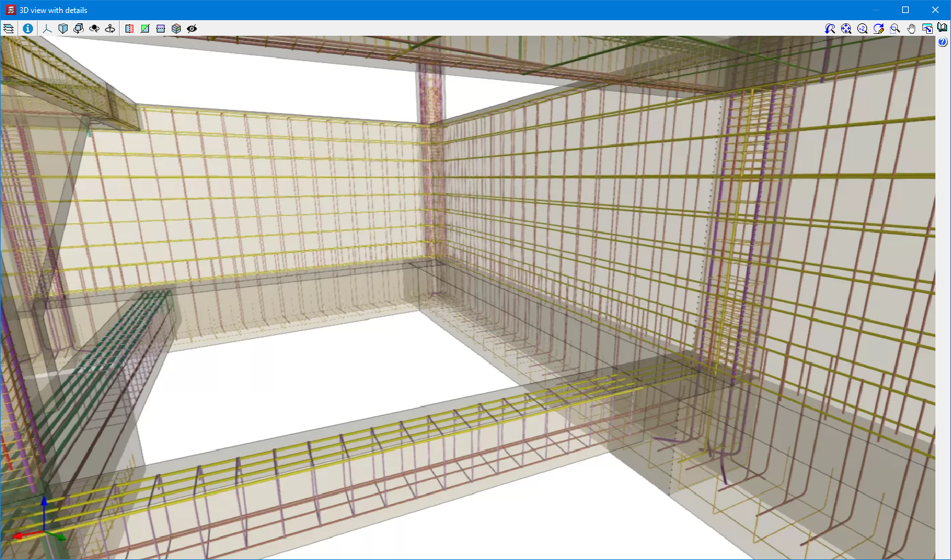Click the rotating cube icon
951x560 pixels.
coord(79,29)
